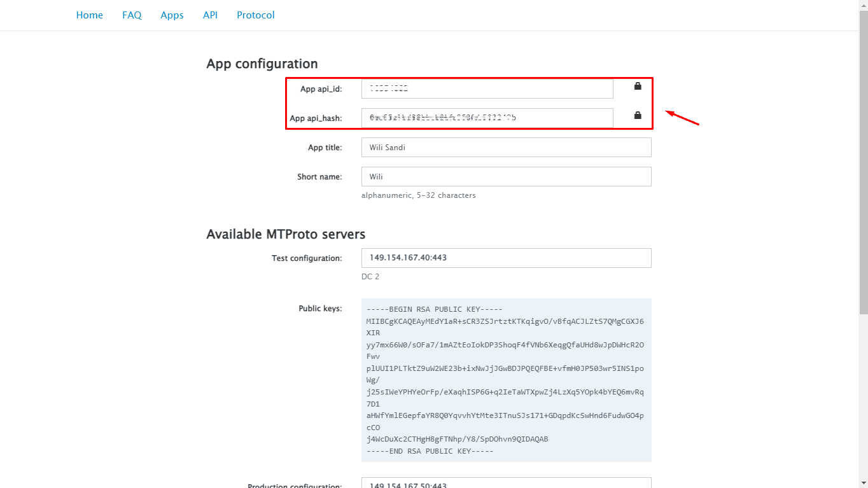This screenshot has height=488, width=868.
Task: Navigate to the FAQ section
Action: (132, 15)
